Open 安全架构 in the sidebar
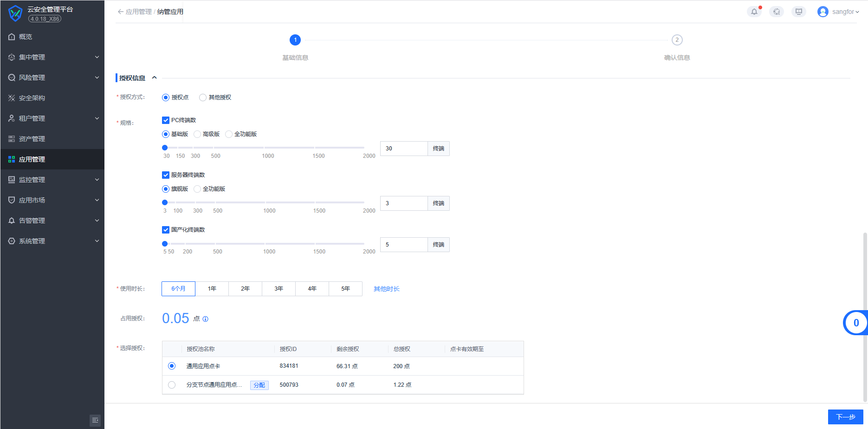Image resolution: width=868 pixels, height=429 pixels. pos(32,98)
